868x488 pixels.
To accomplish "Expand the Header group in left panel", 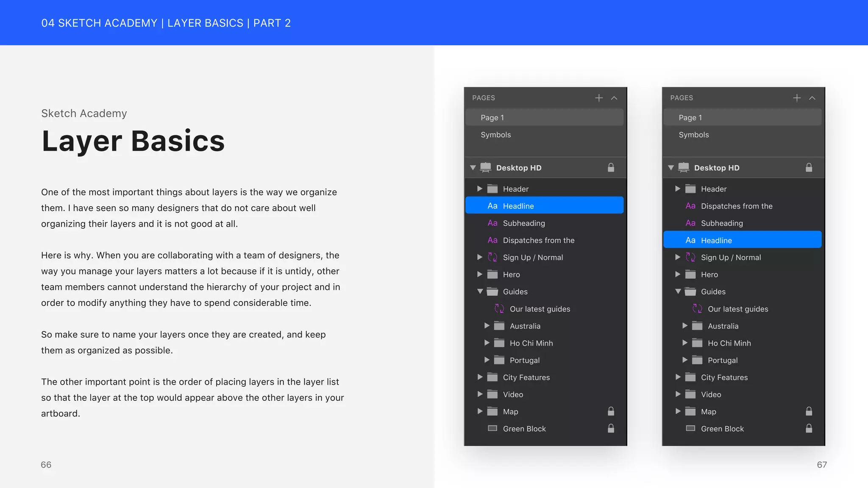I will pos(479,189).
